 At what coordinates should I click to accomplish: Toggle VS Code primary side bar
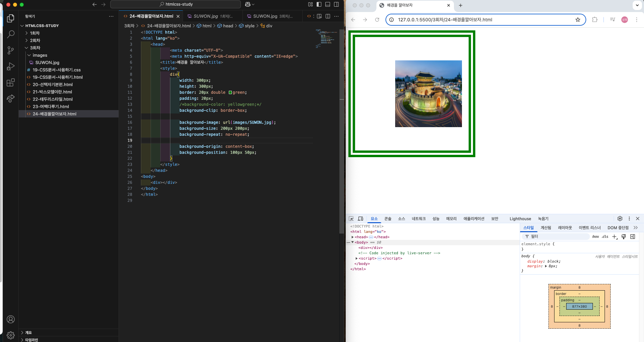click(x=319, y=4)
